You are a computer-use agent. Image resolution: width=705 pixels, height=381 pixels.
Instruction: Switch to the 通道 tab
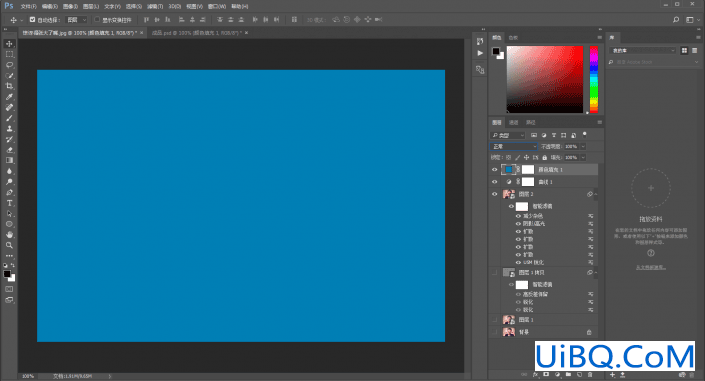[513, 122]
